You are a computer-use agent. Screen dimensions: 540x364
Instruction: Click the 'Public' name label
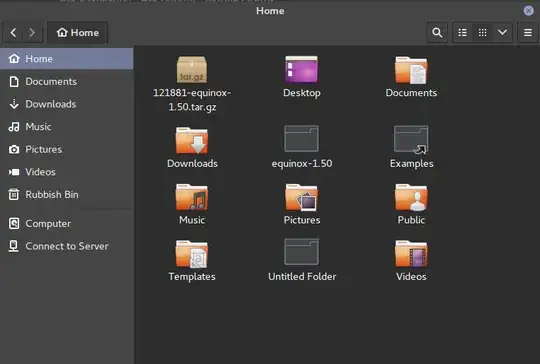pyautogui.click(x=411, y=220)
